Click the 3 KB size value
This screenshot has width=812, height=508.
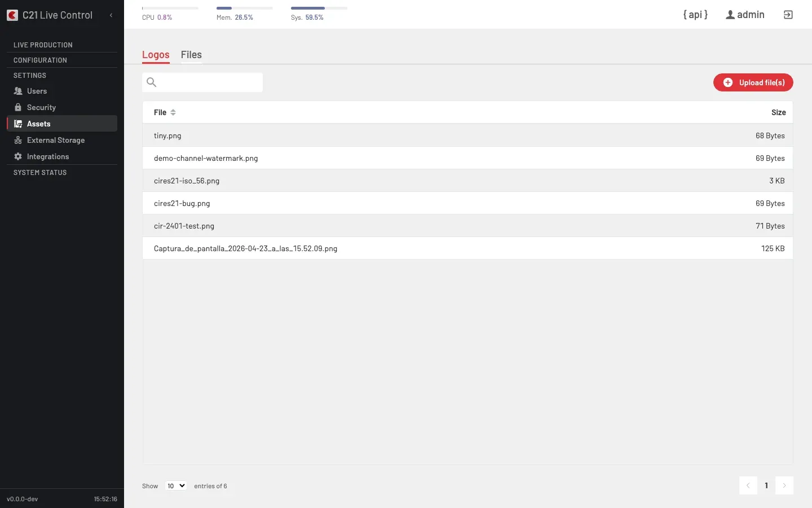[x=777, y=181]
